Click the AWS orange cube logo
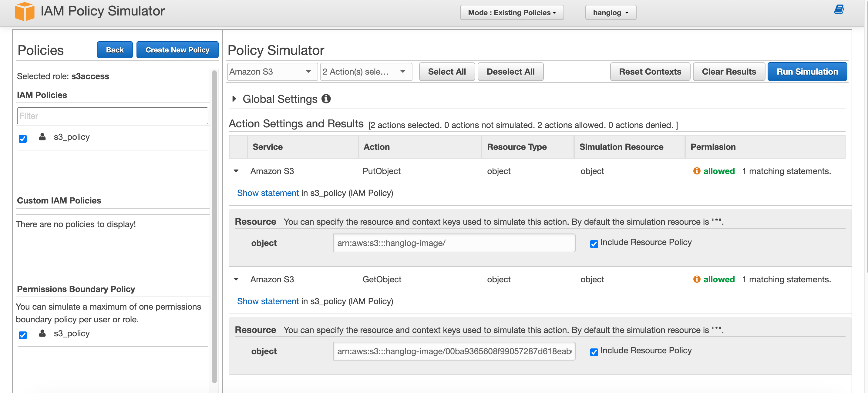This screenshot has height=393, width=868. click(x=25, y=11)
